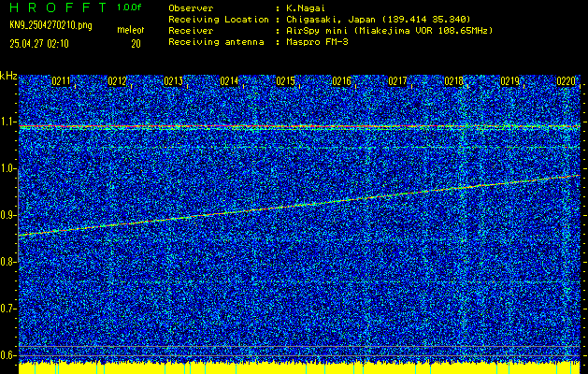This screenshot has height=374, width=588.
Task: Click the 25.04.27 02:10 timestamp
Action: 39,44
